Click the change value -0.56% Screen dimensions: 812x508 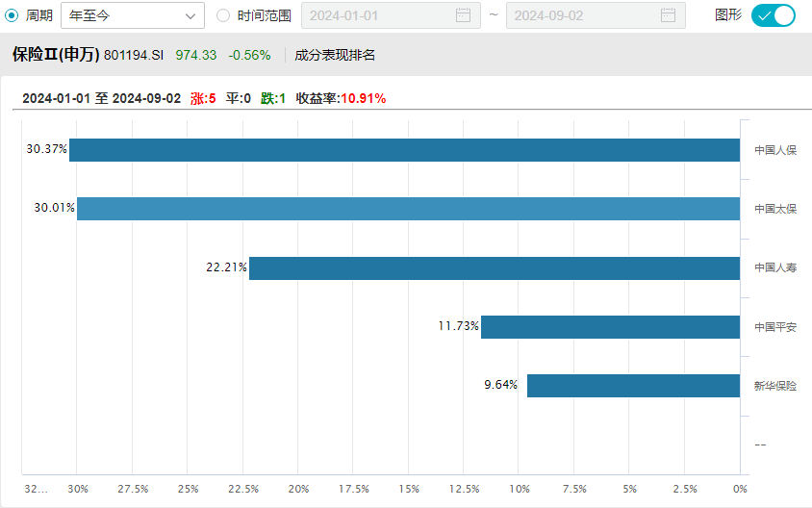pos(249,55)
